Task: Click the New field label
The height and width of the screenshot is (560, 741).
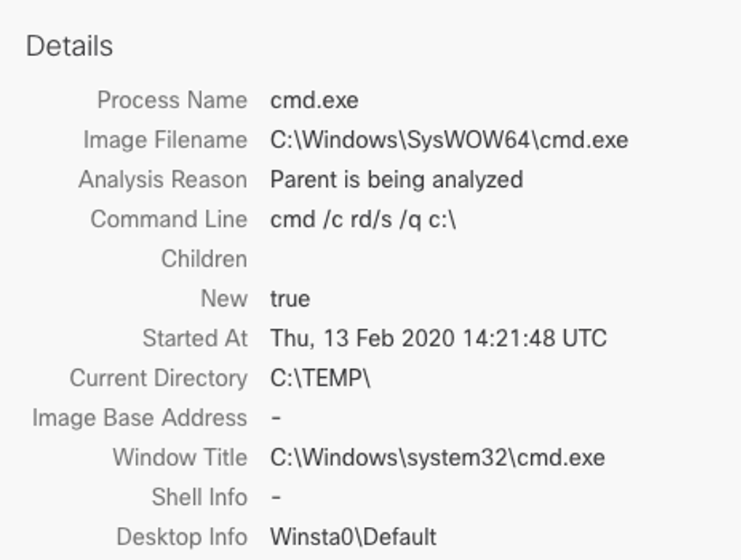Action: [x=223, y=299]
